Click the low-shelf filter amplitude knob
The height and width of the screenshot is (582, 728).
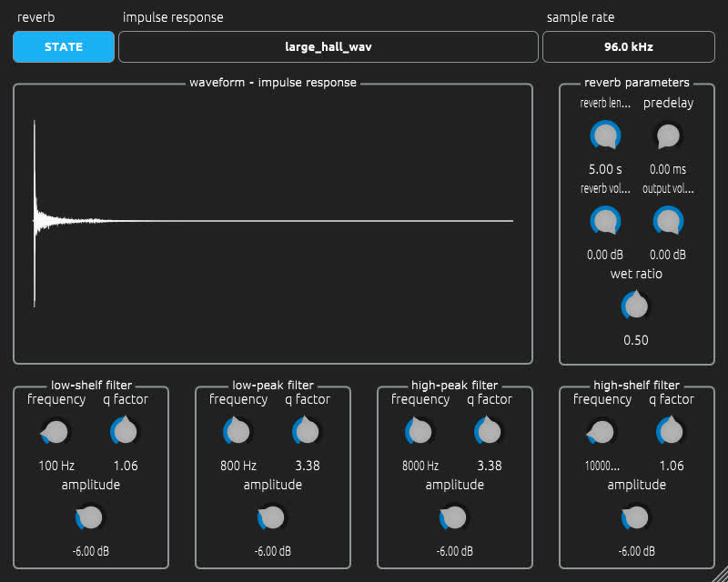(90, 517)
